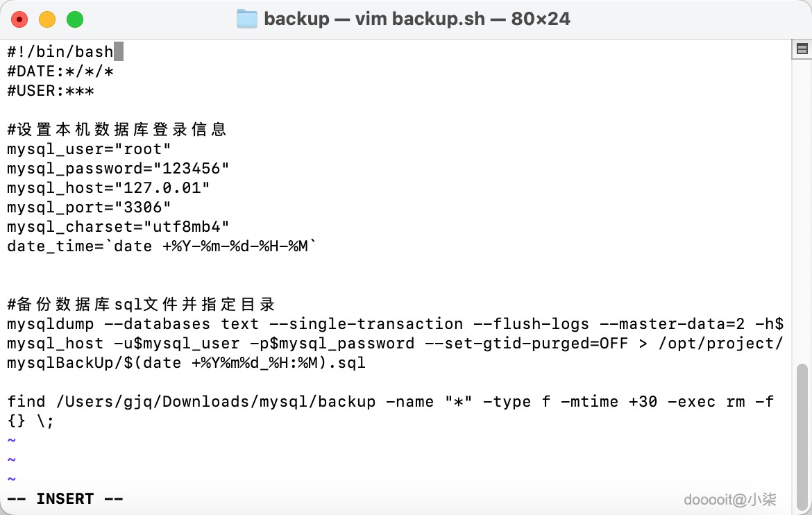Click the split pane icon above scrollbar

point(802,49)
